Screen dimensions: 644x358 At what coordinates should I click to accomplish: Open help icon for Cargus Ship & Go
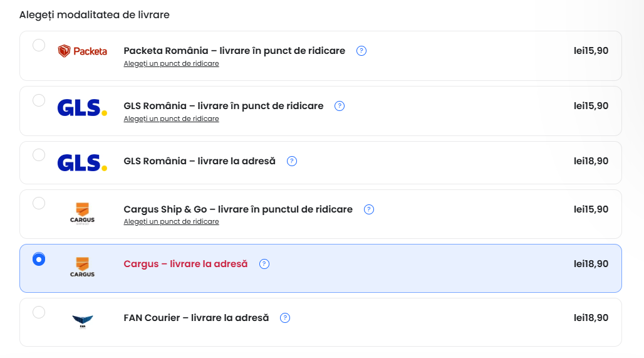point(369,209)
